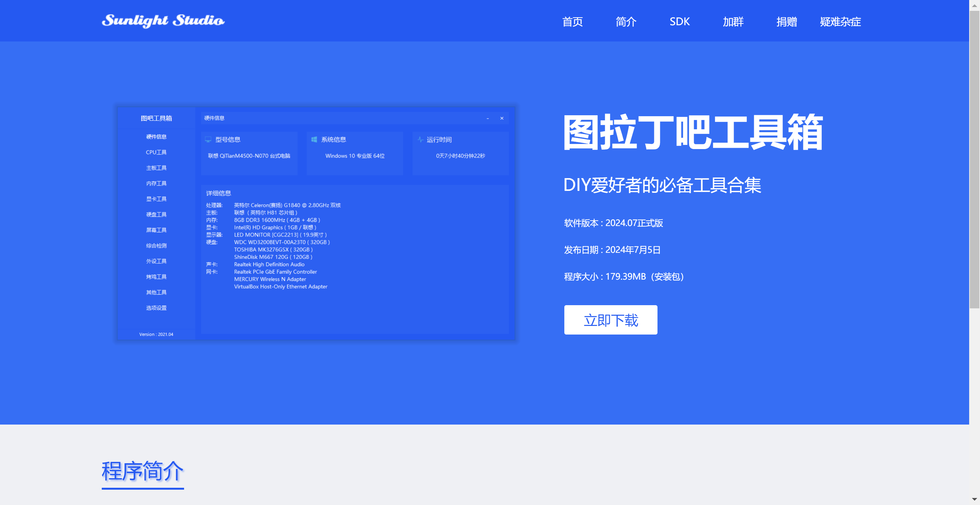Click ShineDisk M667 120G line
The height and width of the screenshot is (505, 980).
[x=273, y=257]
